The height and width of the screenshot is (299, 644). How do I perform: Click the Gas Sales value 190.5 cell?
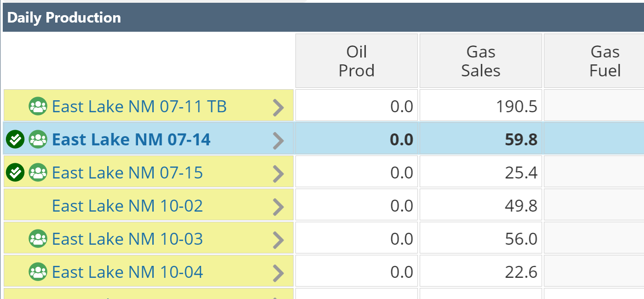[481, 107]
